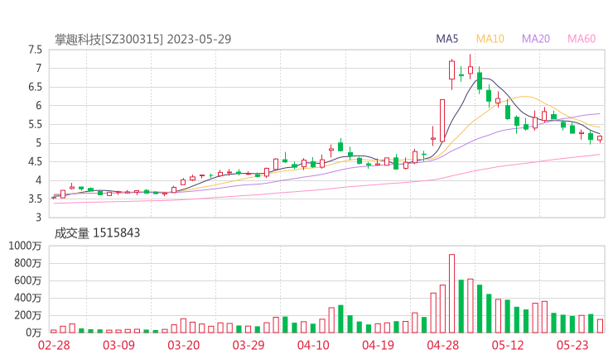613x364 pixels.
Task: Toggle the MA10 legend label
Action: point(490,39)
